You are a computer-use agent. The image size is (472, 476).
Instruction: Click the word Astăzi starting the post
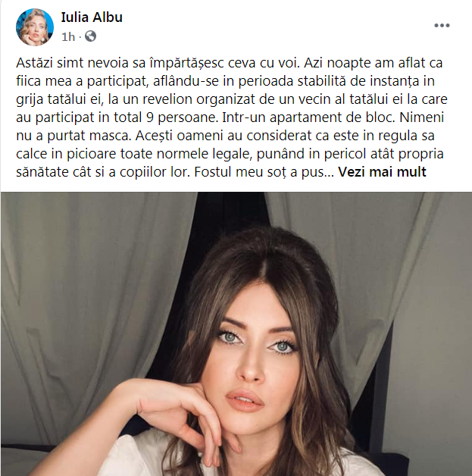coord(35,63)
